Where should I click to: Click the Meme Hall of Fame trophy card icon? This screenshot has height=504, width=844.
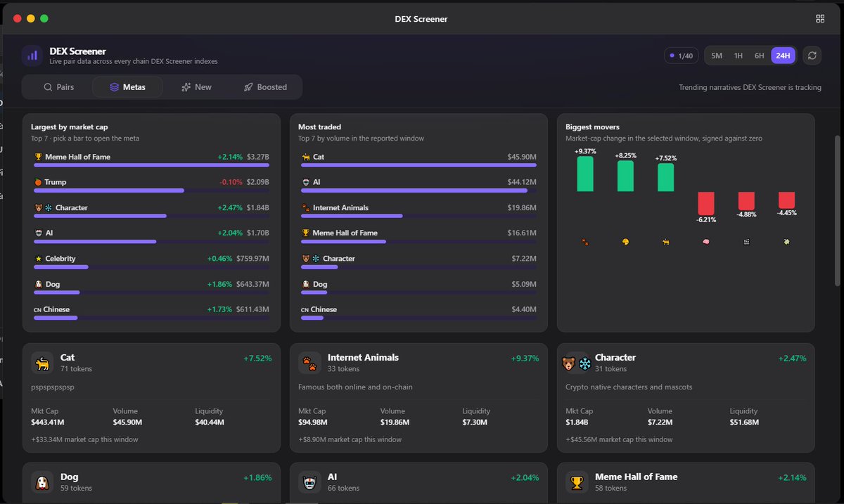[x=577, y=482]
